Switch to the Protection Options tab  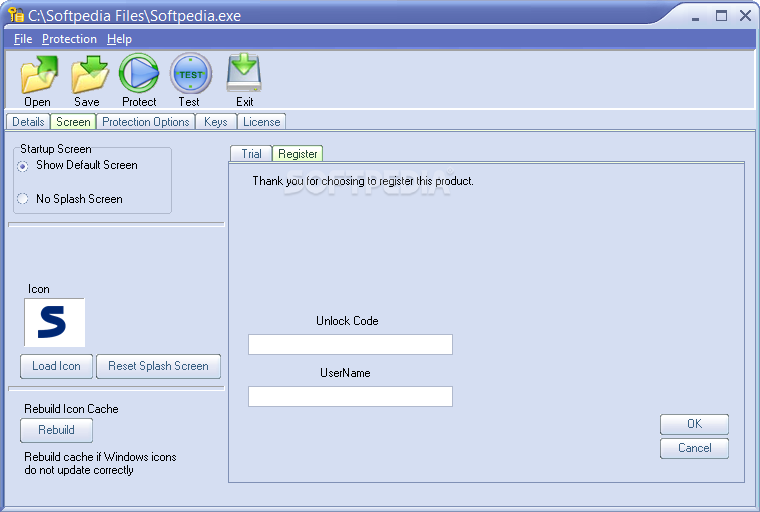pos(145,122)
